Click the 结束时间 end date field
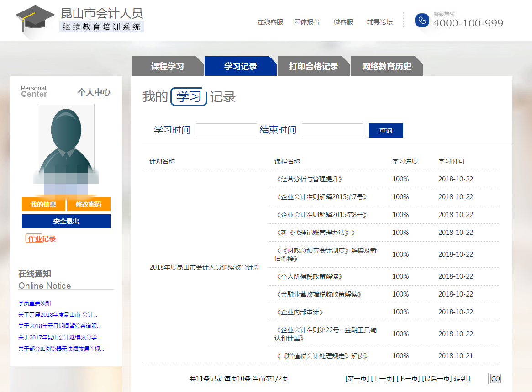532x392 pixels. coord(332,130)
